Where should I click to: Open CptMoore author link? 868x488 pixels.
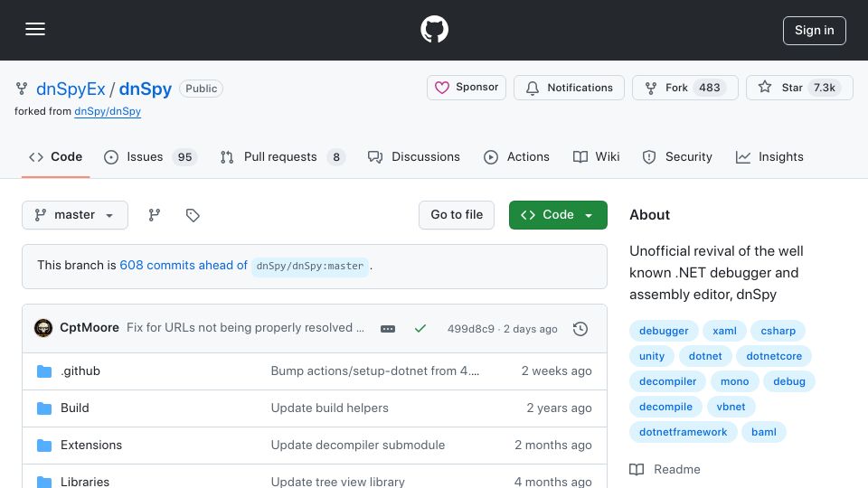tap(90, 327)
